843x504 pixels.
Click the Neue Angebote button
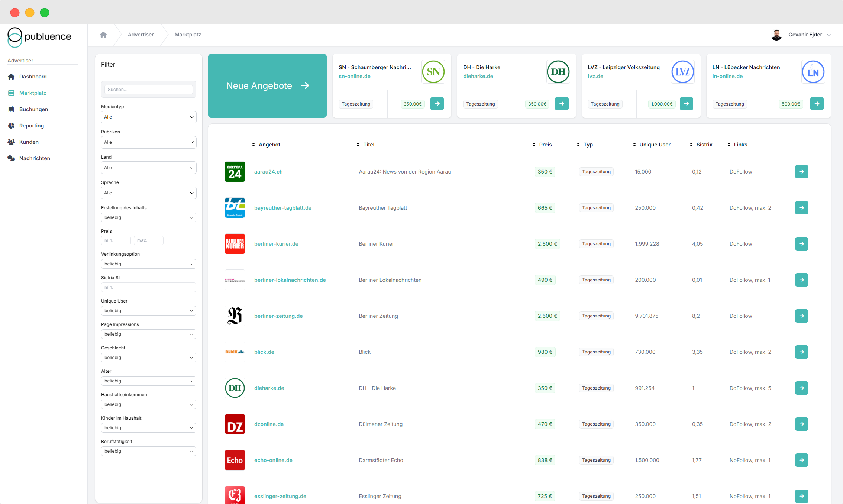(267, 86)
